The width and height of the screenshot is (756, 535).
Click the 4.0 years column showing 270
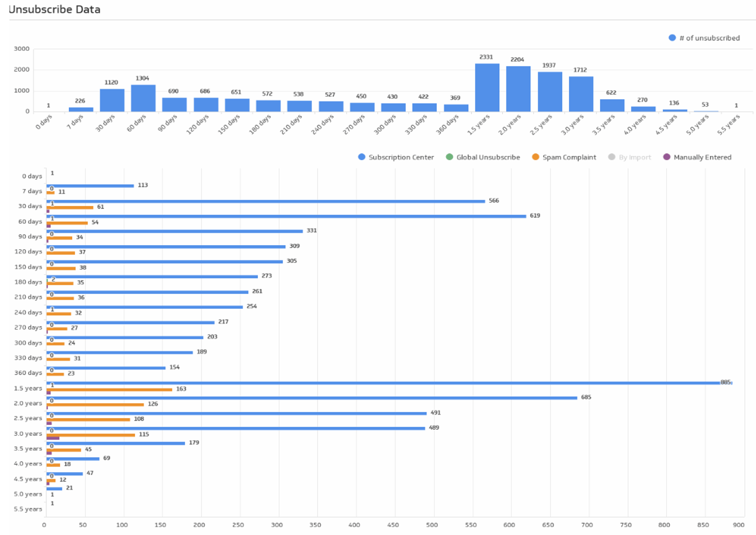643,109
